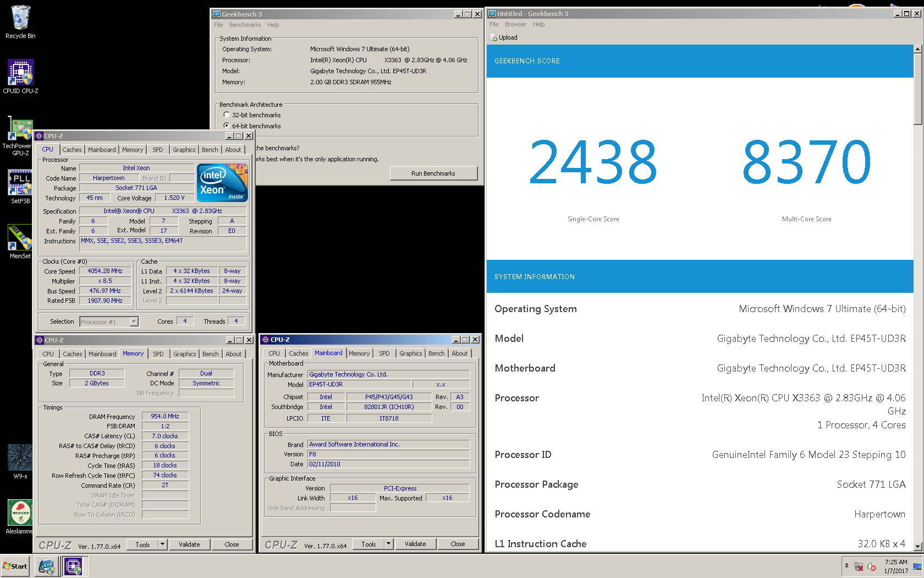
Task: Click the monitor tray icon by the date
Action: click(x=917, y=566)
